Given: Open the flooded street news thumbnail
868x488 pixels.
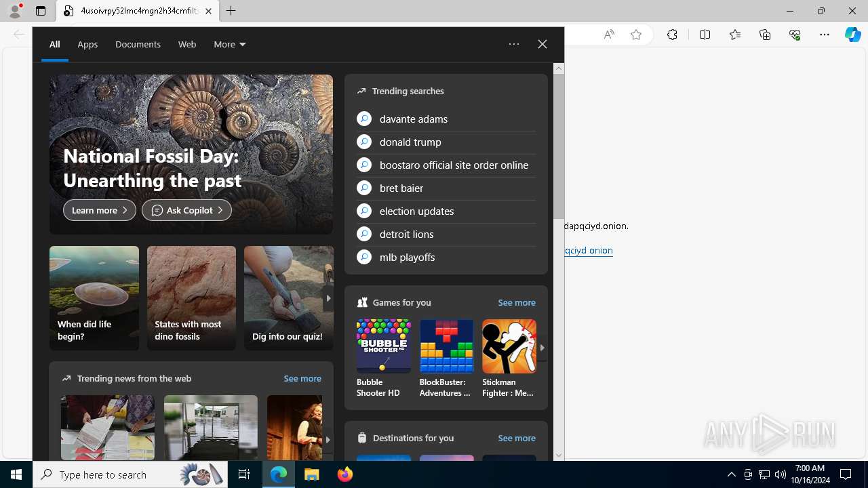Looking at the screenshot, I should (x=211, y=428).
